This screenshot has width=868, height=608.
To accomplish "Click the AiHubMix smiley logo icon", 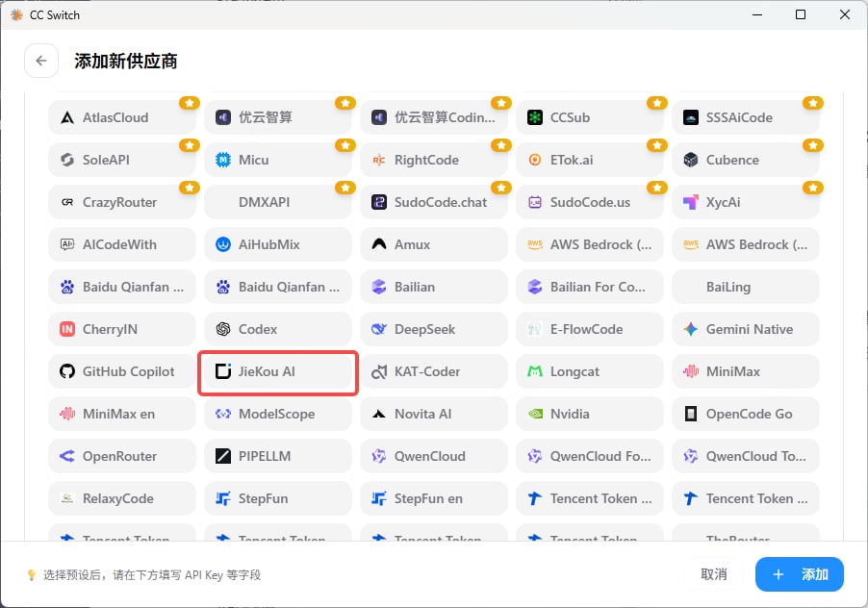I will pyautogui.click(x=223, y=244).
